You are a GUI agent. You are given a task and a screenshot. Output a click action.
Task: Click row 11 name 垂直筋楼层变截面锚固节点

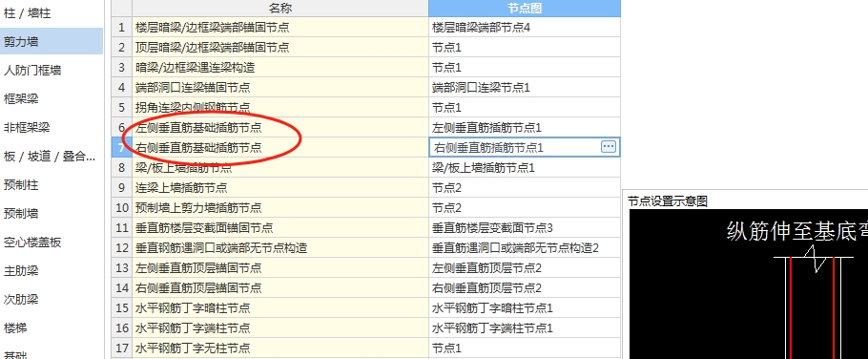pyautogui.click(x=280, y=227)
